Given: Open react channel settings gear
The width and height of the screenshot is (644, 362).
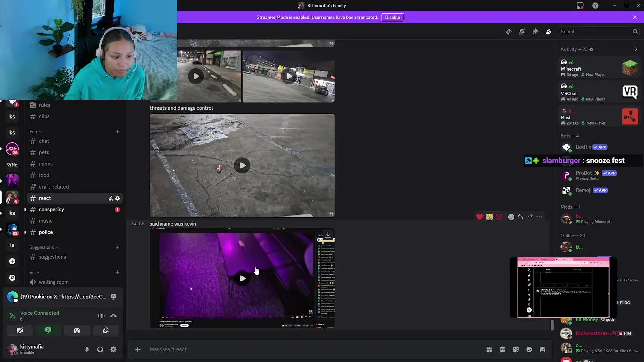Looking at the screenshot, I should pos(118,198).
